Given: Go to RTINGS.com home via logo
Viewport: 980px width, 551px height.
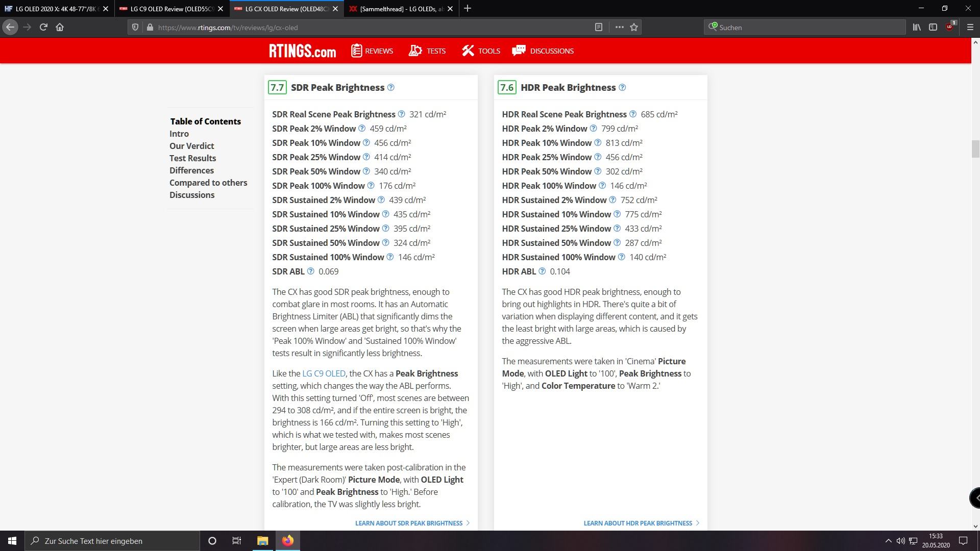Looking at the screenshot, I should click(x=302, y=51).
